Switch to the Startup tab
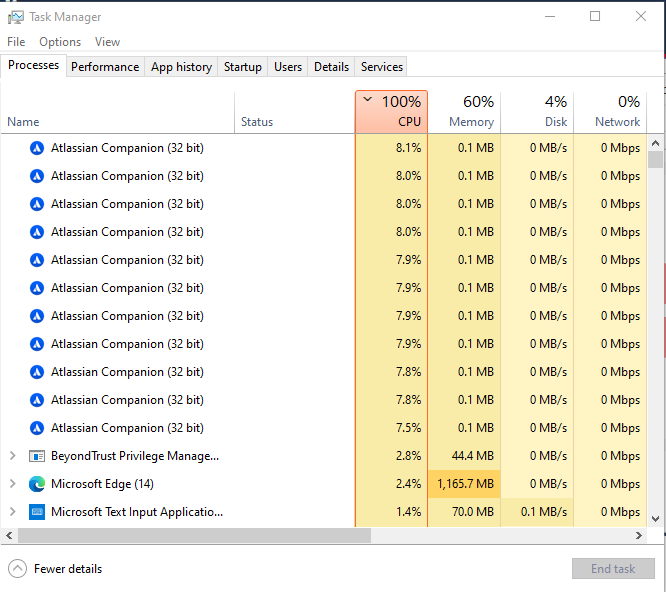Screen dimensions: 666x592 click(x=243, y=67)
